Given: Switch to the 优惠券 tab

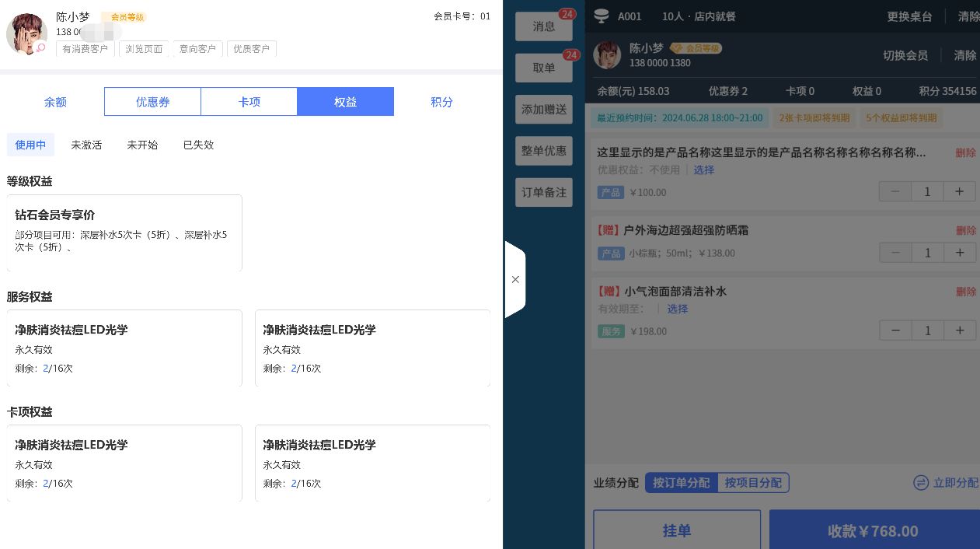Looking at the screenshot, I should tap(152, 102).
